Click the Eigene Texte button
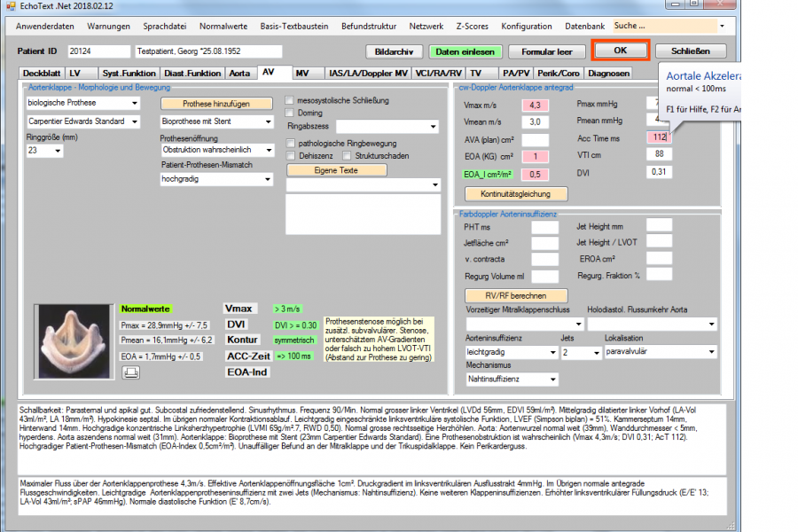Image resolution: width=798 pixels, height=532 pixels. point(336,170)
